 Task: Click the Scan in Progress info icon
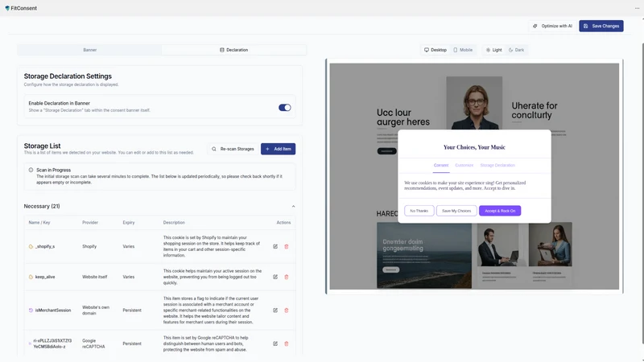(x=31, y=170)
